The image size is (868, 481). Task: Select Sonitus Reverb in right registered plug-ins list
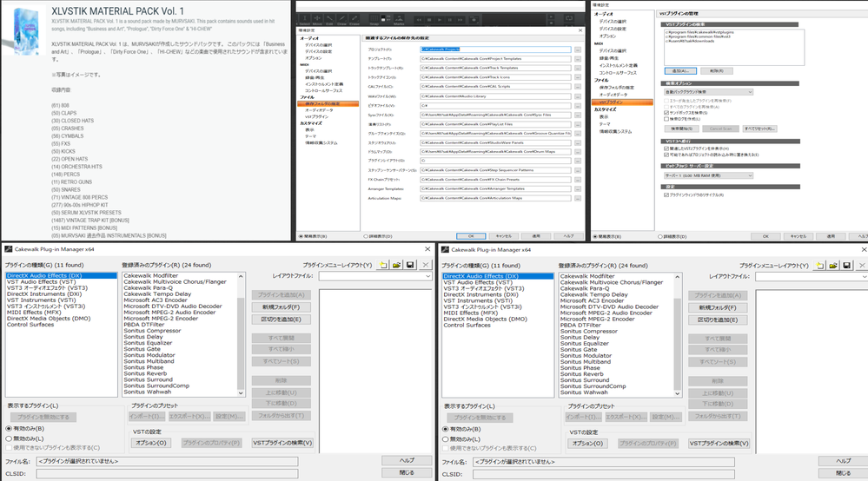point(585,374)
